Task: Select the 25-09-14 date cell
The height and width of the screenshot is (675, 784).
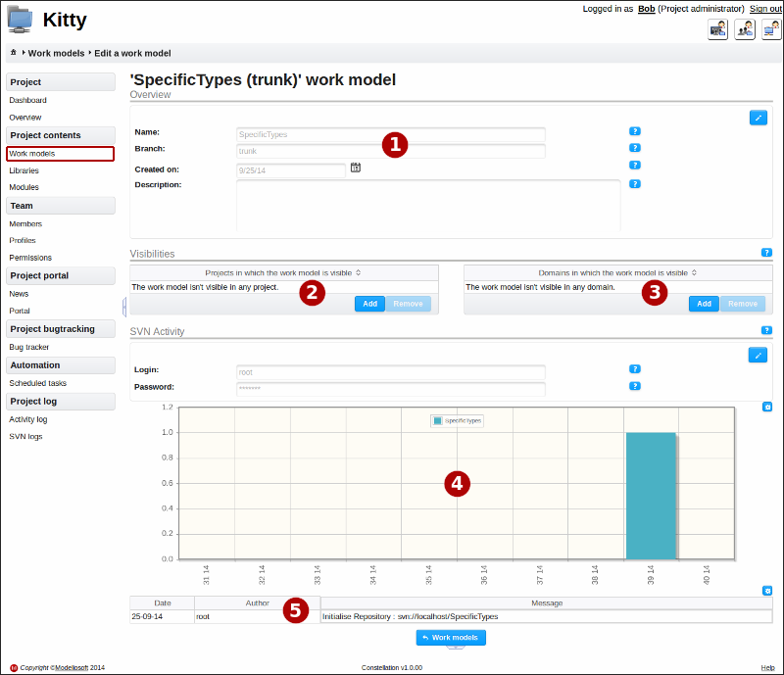Action: click(x=163, y=616)
